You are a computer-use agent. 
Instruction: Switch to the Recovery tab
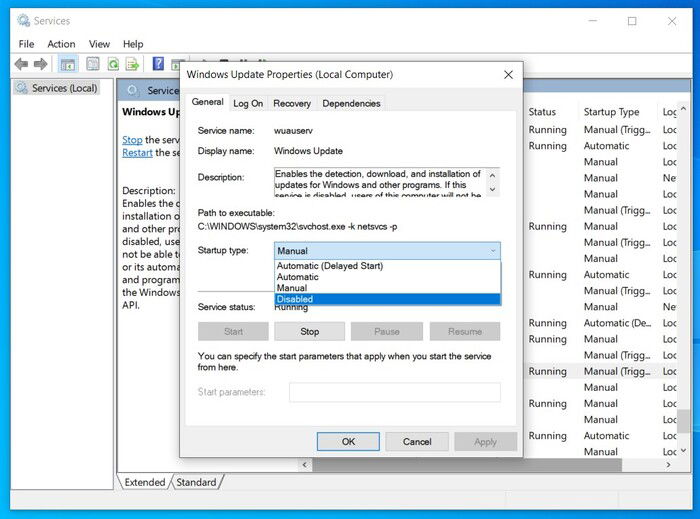point(292,104)
